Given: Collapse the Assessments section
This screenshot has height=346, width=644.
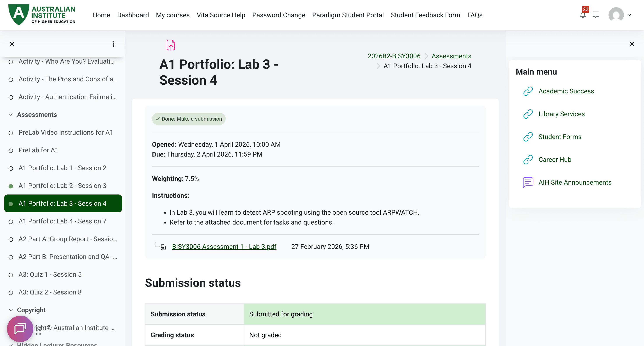Looking at the screenshot, I should 11,115.
